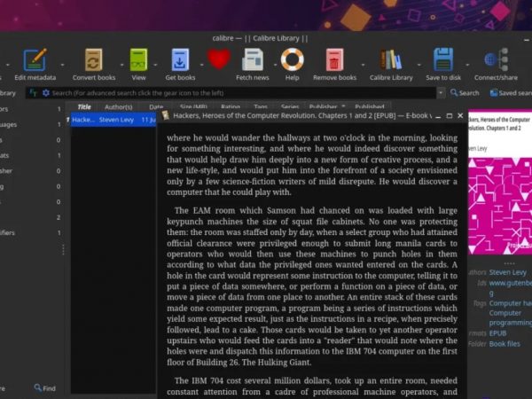Select the Hackers book row
532x399 pixels.
pos(113,120)
